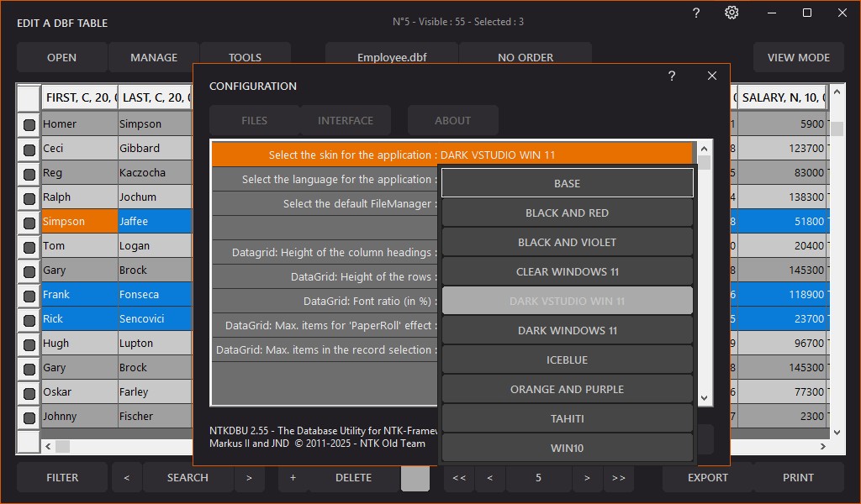Toggle the row checkbox for Frank Fonseca
The width and height of the screenshot is (861, 504).
tap(29, 296)
